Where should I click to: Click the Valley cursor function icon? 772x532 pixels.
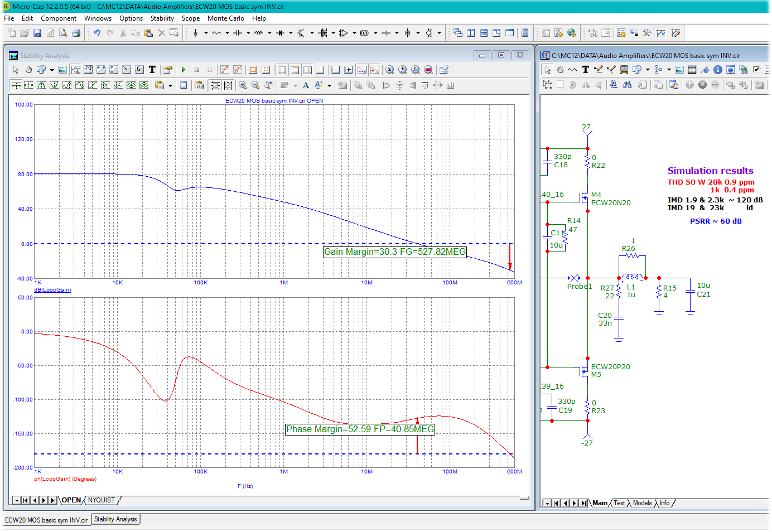point(54,85)
